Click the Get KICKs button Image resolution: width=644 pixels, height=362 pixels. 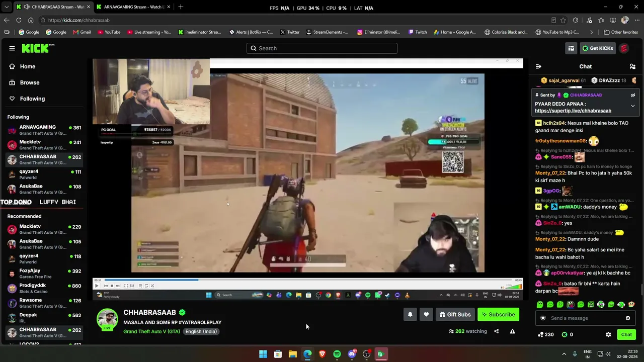598,48
